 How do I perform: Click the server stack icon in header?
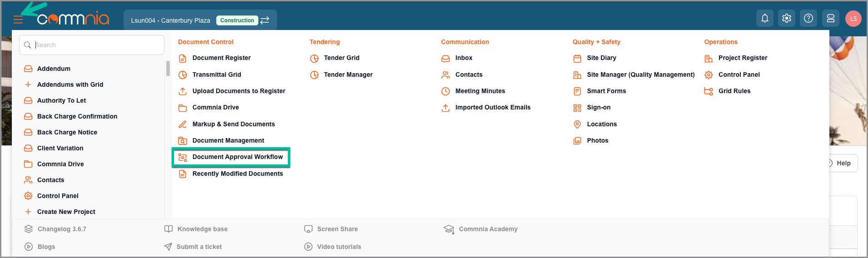831,19
